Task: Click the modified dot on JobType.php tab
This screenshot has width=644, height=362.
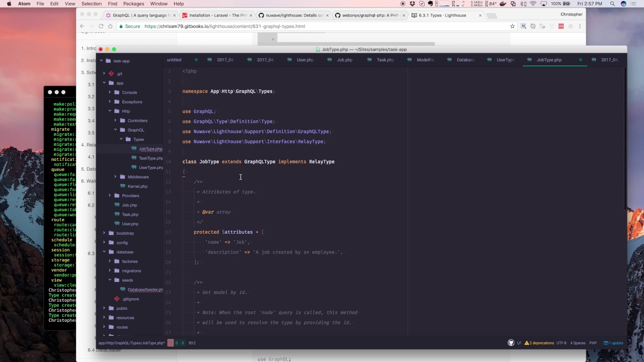Action: click(x=580, y=60)
